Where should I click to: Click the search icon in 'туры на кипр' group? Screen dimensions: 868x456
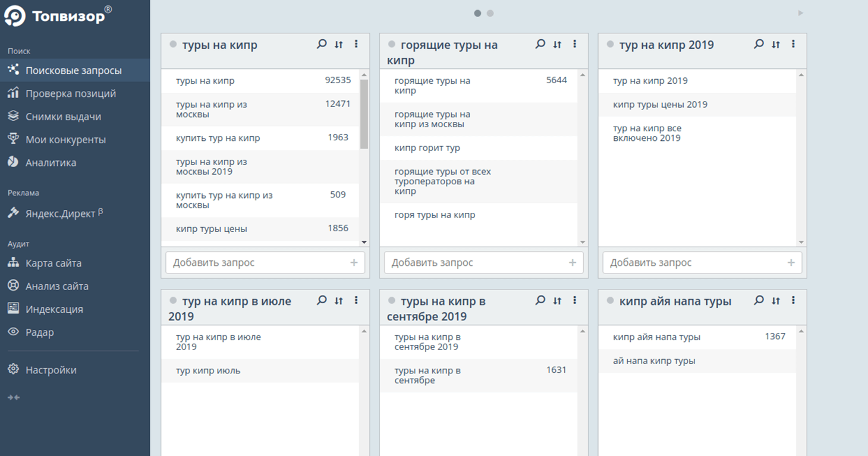[x=322, y=44]
